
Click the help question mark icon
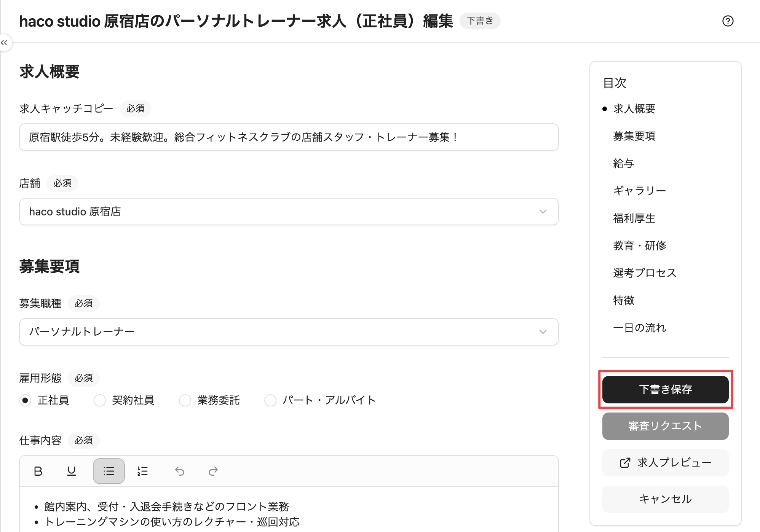(728, 21)
